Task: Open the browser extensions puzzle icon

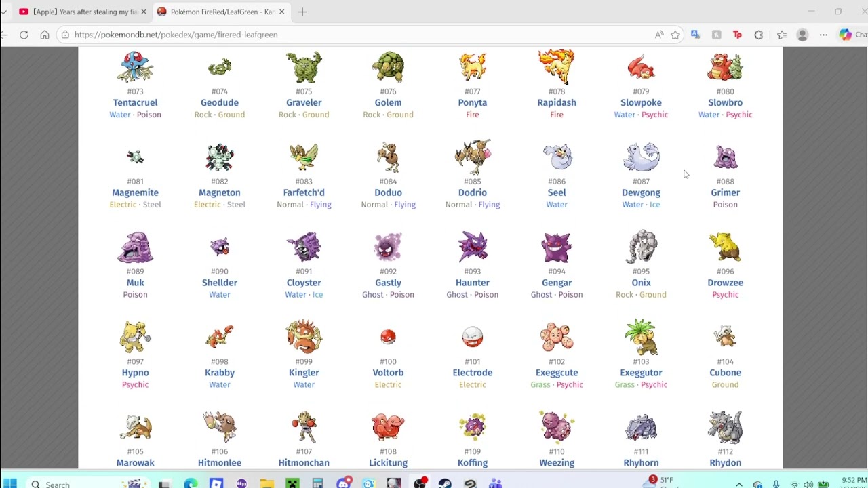Action: [759, 35]
